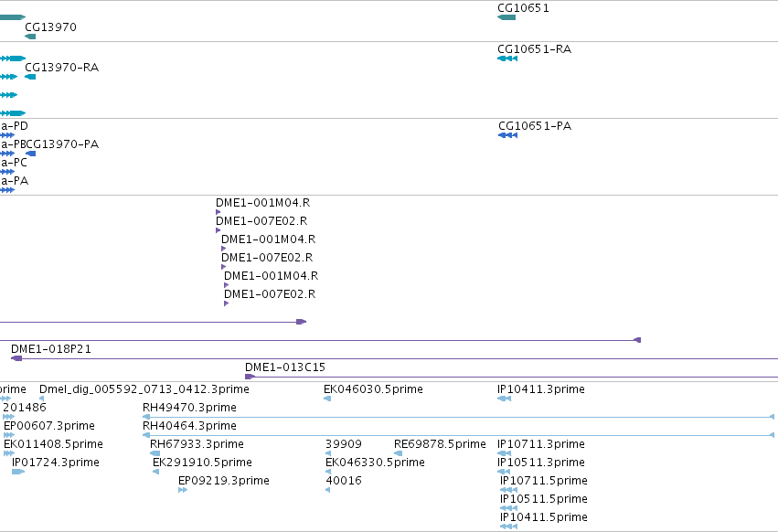Click the IP10411.3prime label

click(x=541, y=389)
